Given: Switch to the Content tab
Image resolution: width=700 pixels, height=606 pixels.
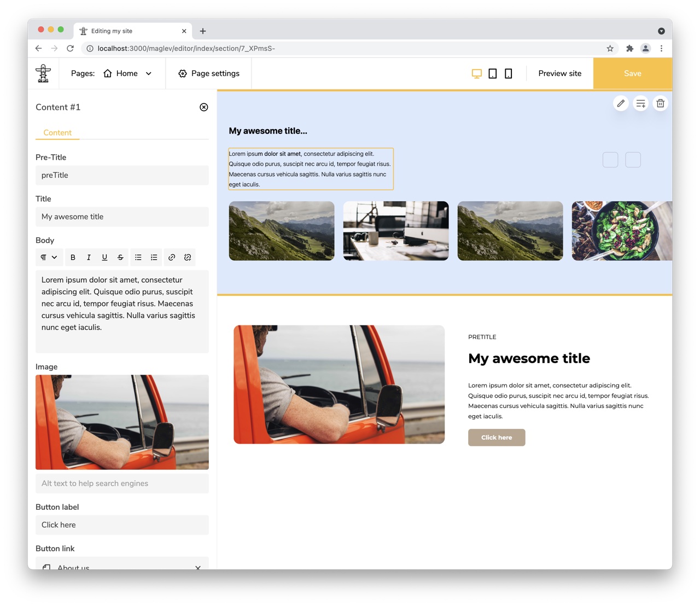Looking at the screenshot, I should click(57, 132).
